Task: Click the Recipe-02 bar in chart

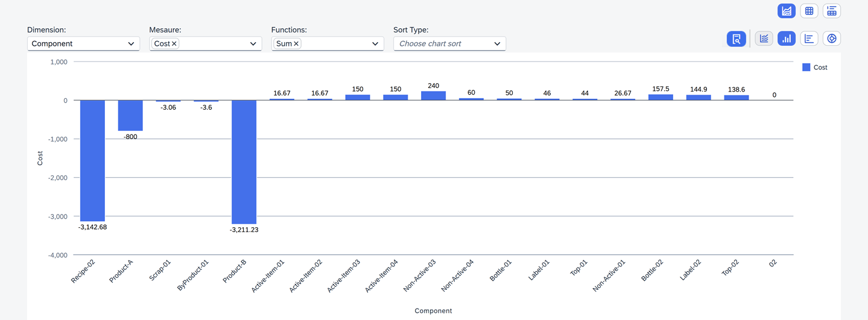Action: click(92, 160)
